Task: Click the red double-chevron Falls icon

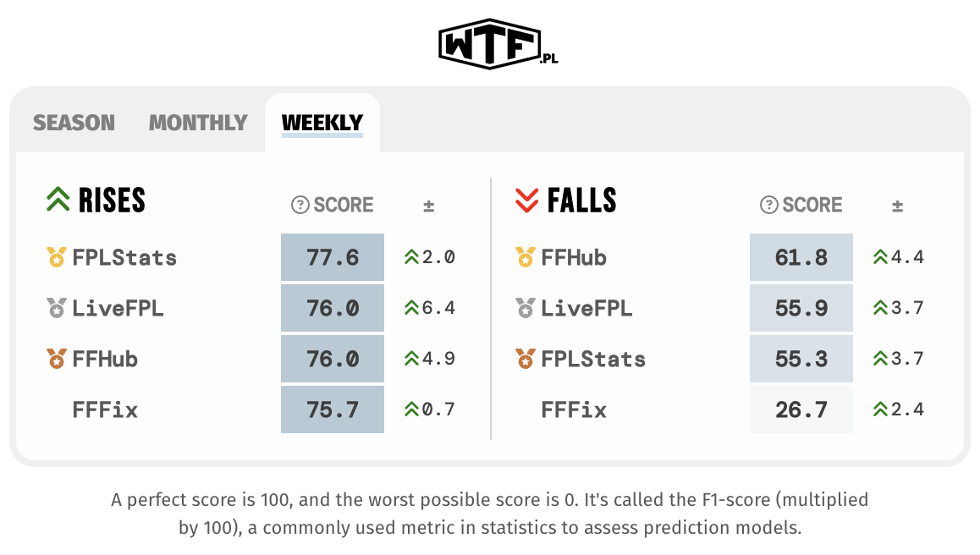Action: (x=525, y=198)
